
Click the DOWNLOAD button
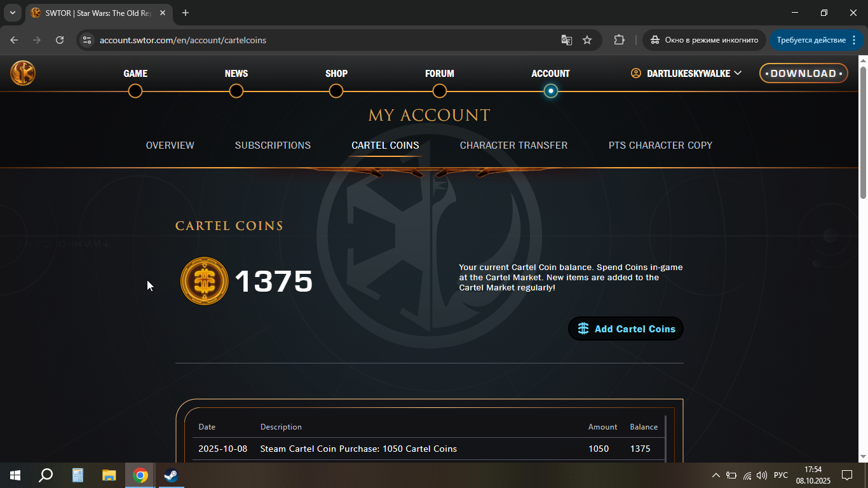click(804, 73)
